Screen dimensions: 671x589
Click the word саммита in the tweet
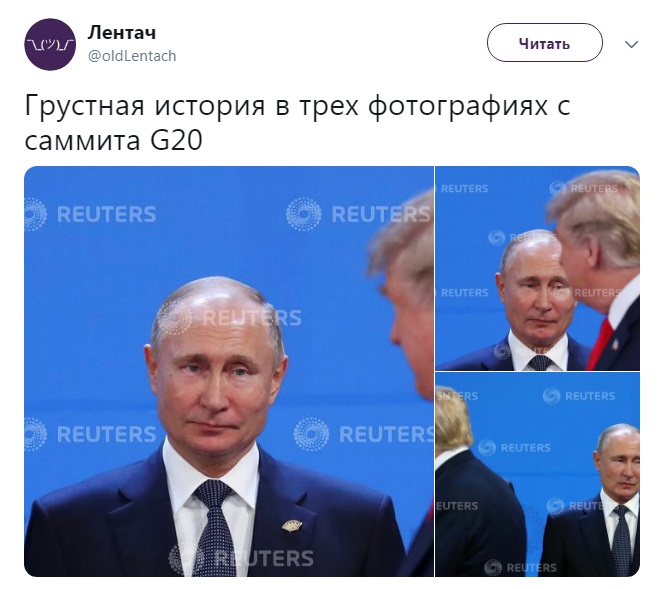pos(83,141)
